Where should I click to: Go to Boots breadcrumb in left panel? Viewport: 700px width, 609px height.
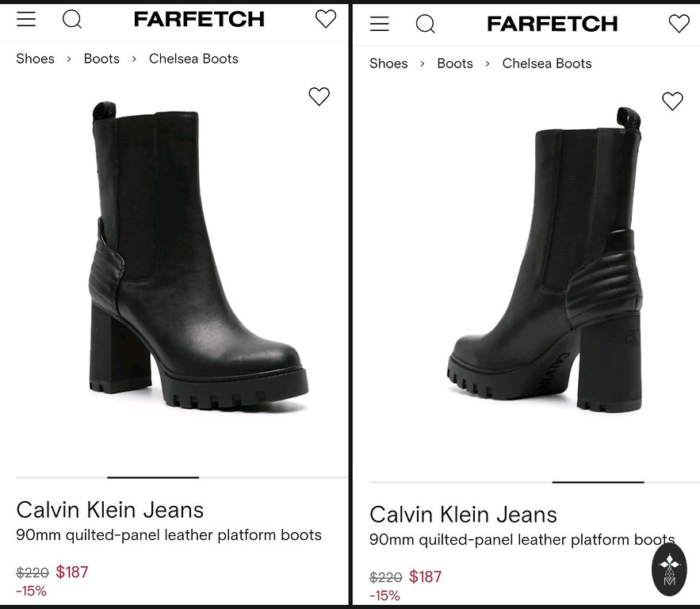pyautogui.click(x=101, y=59)
